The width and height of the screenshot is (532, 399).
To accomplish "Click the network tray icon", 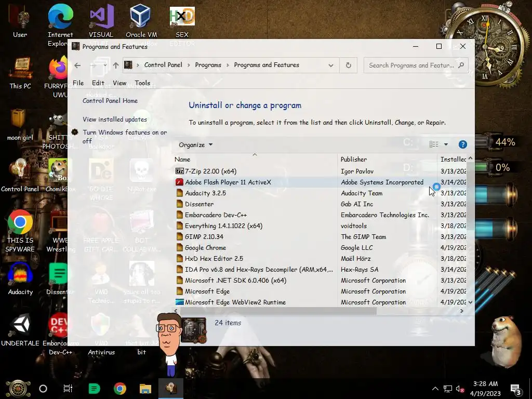I will (447, 389).
